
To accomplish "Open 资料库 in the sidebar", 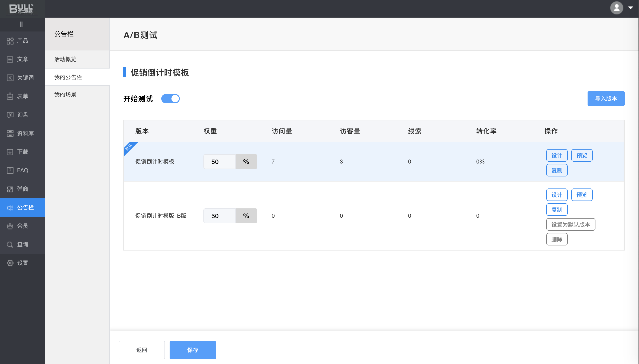I will pos(22,134).
